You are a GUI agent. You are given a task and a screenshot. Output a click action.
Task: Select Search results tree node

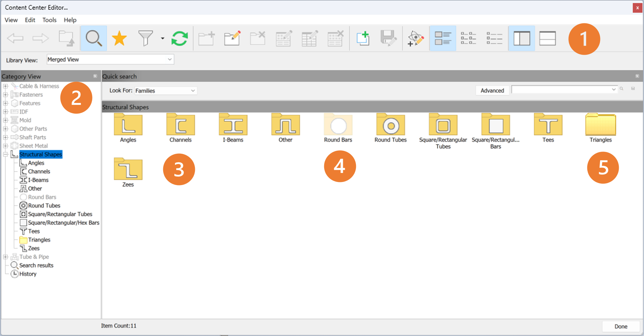point(36,265)
